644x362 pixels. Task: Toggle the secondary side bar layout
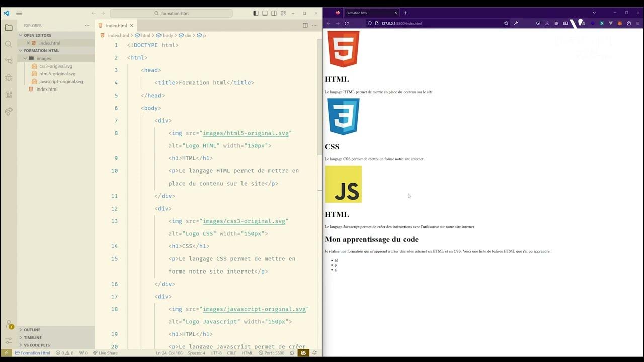point(274,13)
